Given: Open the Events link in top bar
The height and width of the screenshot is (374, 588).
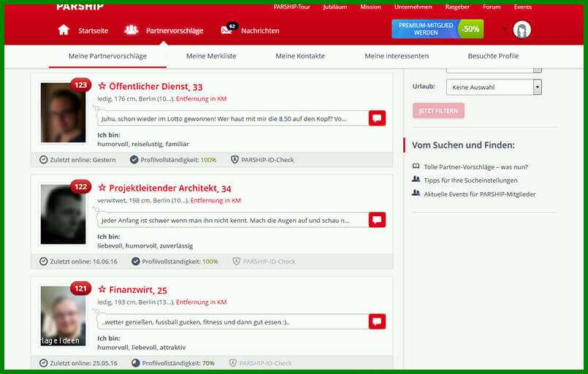Looking at the screenshot, I should (523, 7).
